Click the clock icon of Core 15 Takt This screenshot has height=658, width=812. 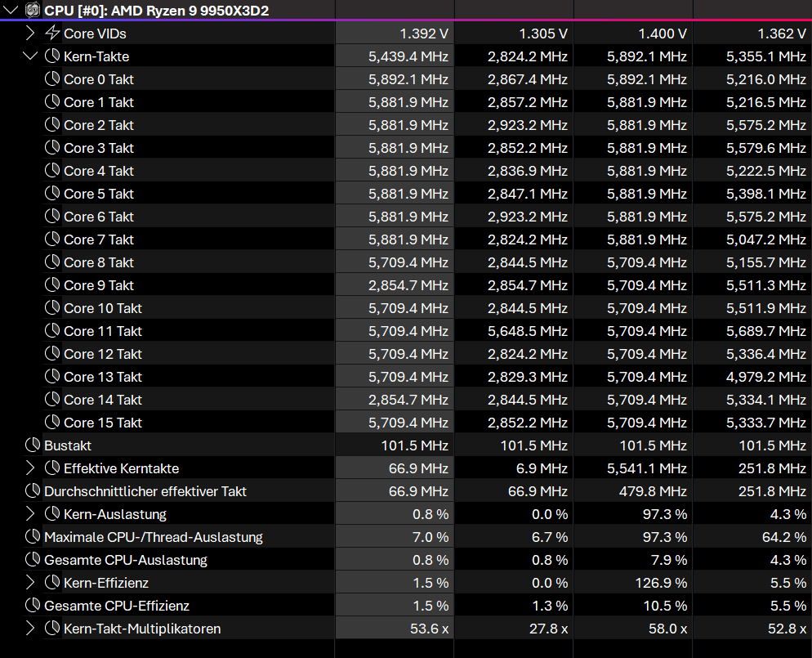(x=52, y=423)
